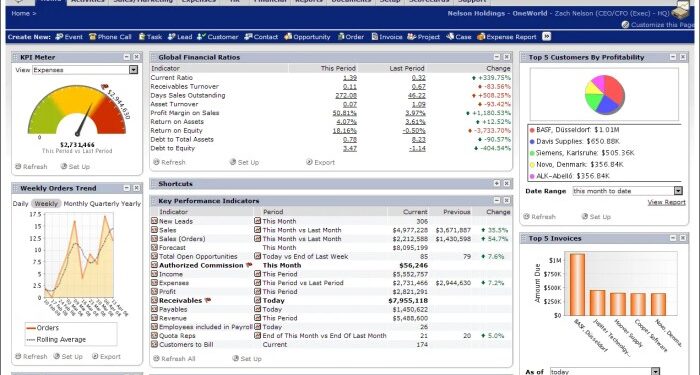This screenshot has width=700, height=375.
Task: Minimize the Global Financial Ratios portlet
Action: pyautogui.click(x=497, y=57)
